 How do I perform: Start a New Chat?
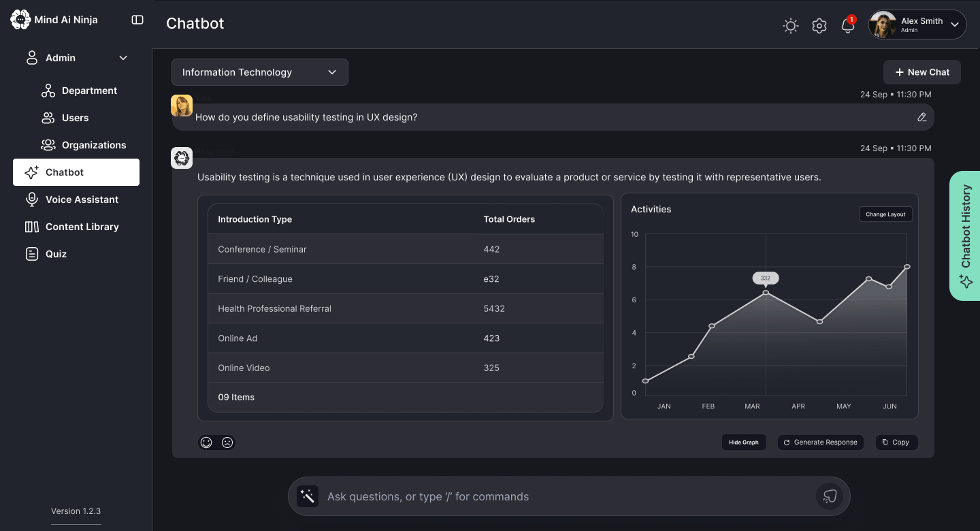(922, 72)
